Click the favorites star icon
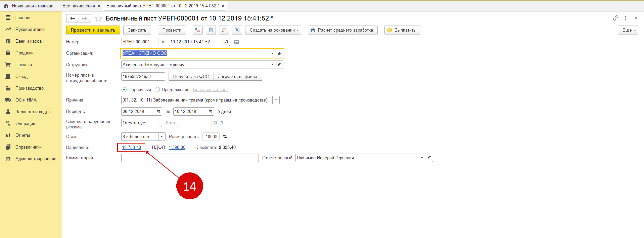 (98, 18)
